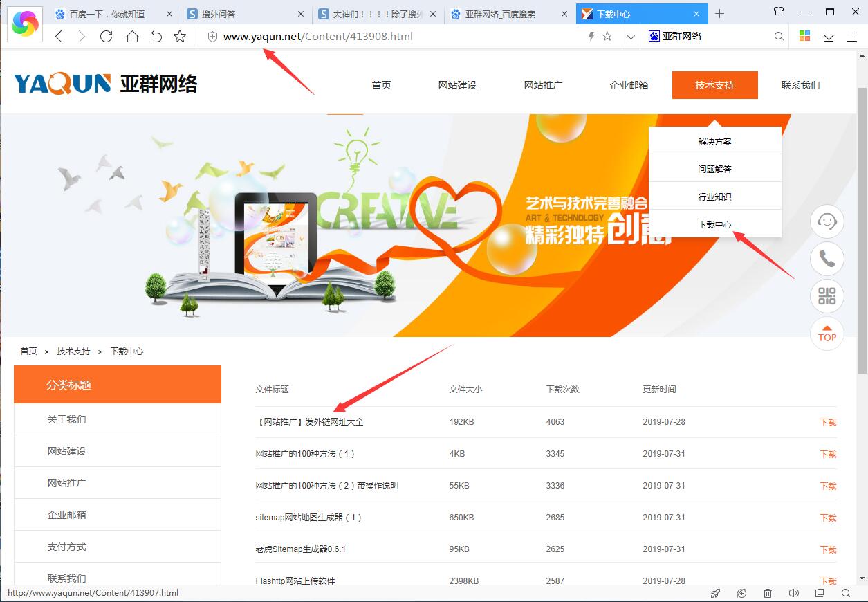The width and height of the screenshot is (868, 602).
Task: Click the customer service headset icon
Action: coord(827,221)
